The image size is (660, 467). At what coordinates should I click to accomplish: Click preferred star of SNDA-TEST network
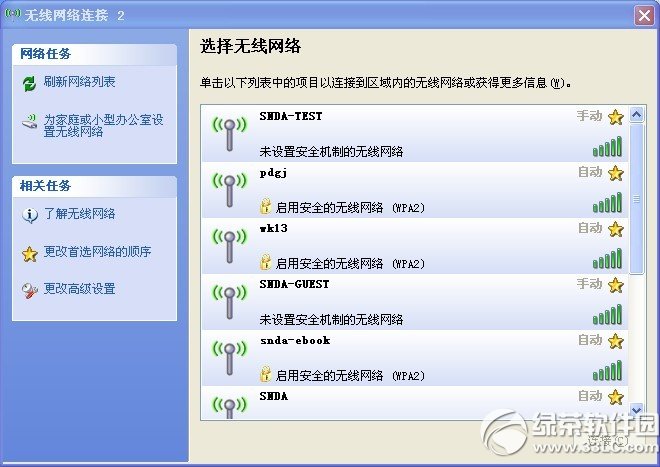coord(615,117)
